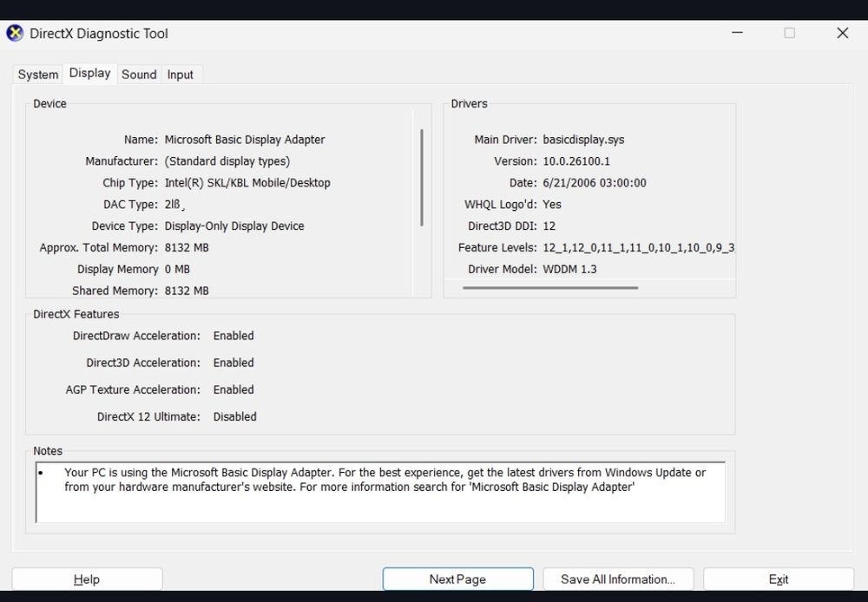Click Save All Information button
This screenshot has width=868, height=602.
[x=618, y=579]
